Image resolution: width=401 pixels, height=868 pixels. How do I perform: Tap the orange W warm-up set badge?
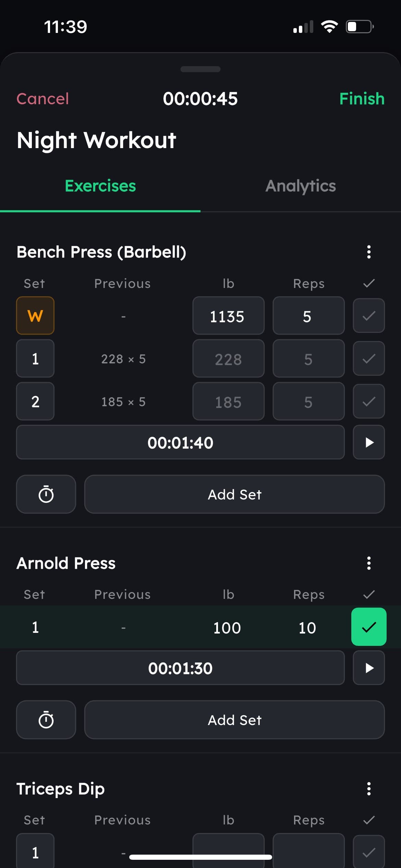tap(35, 316)
